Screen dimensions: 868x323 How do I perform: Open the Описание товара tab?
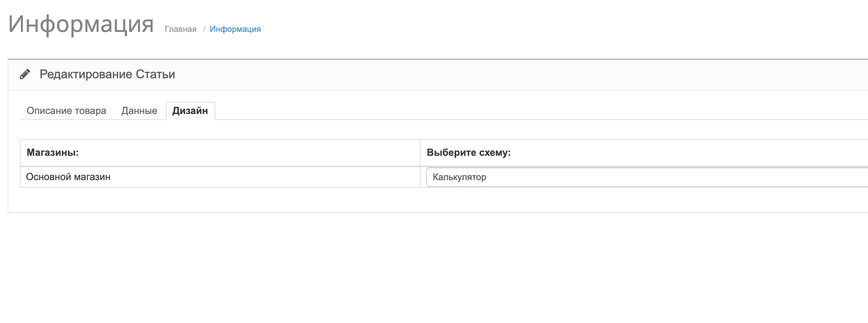pyautogui.click(x=66, y=111)
